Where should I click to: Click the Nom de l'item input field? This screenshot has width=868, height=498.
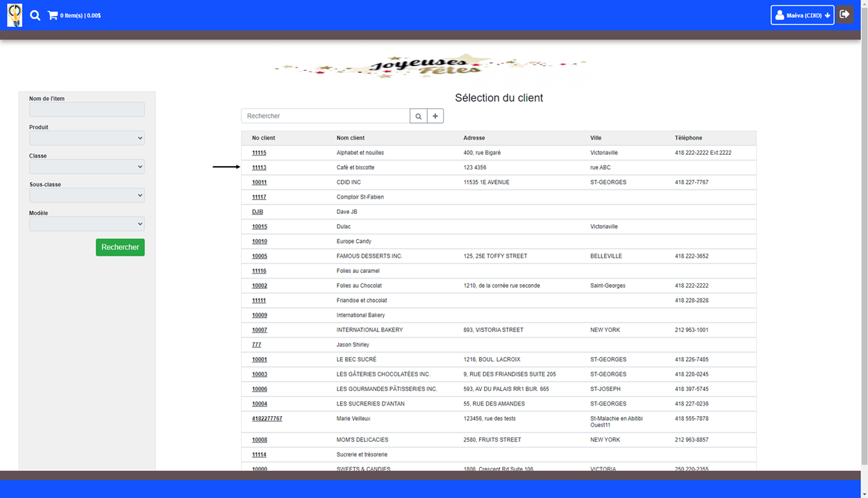86,109
